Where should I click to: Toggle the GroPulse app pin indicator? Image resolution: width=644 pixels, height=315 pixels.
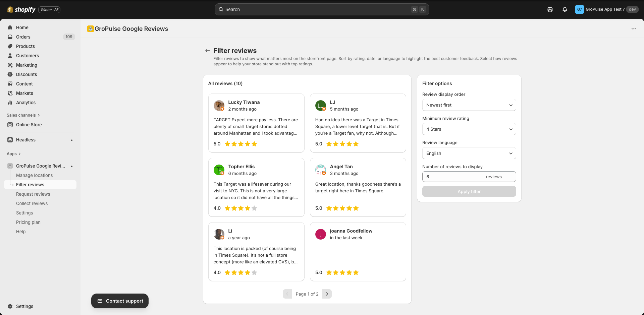(72, 166)
